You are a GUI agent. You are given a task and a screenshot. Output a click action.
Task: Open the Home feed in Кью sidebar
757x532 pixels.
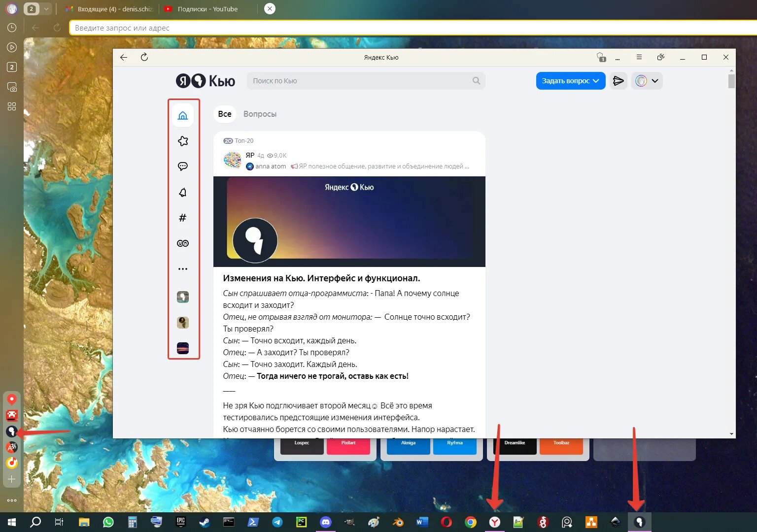(183, 116)
